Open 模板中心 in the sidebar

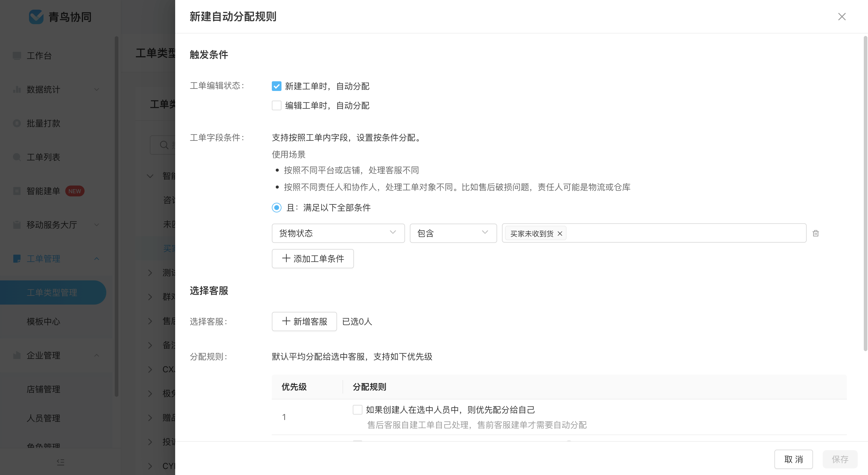[x=43, y=321]
